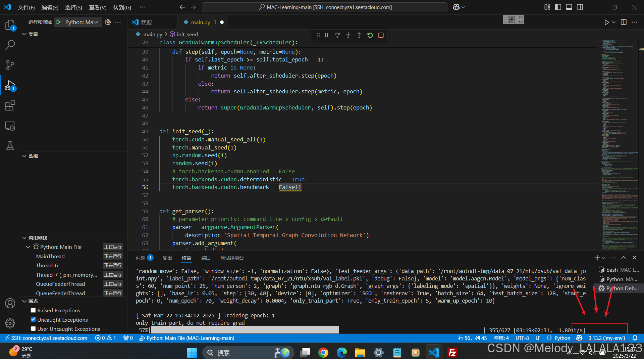Open the 编辑(E) menu
This screenshot has width=644, height=359.
pyautogui.click(x=50, y=7)
